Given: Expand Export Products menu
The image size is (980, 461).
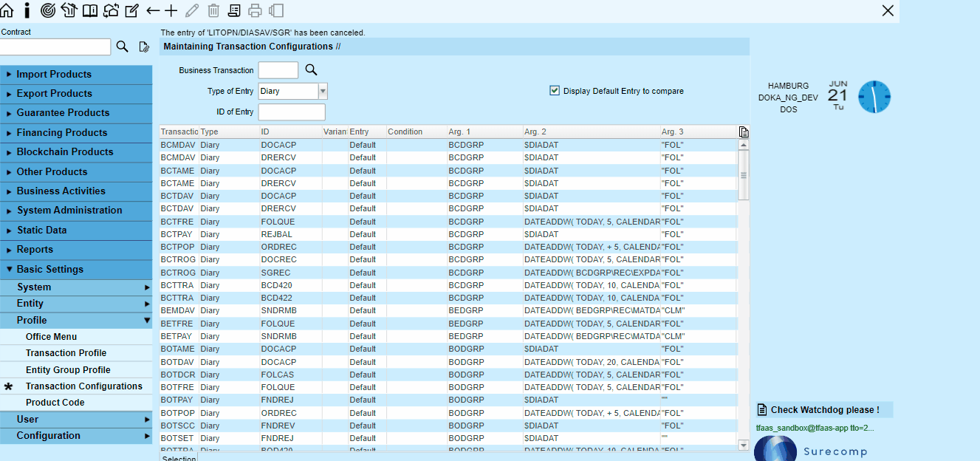Looking at the screenshot, I should coord(76,94).
